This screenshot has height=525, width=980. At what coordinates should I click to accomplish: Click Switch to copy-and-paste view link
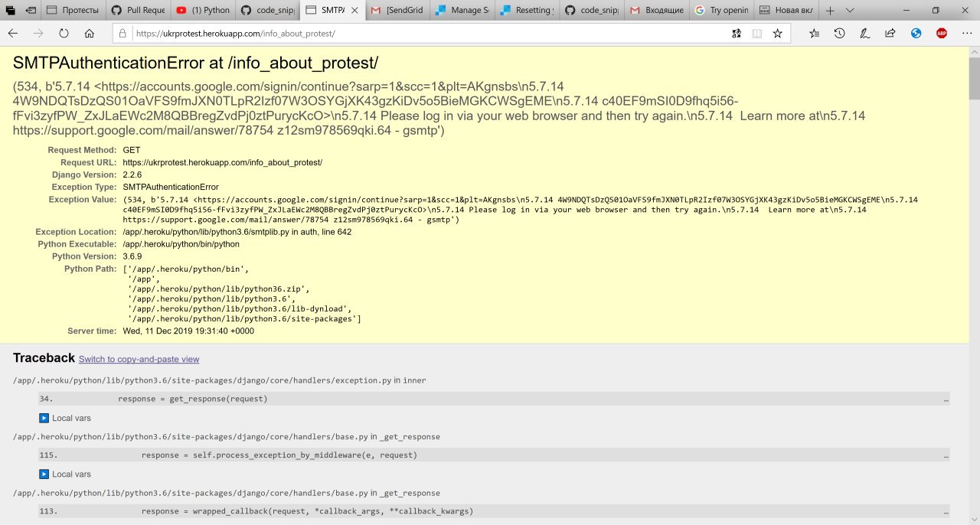[x=139, y=359]
